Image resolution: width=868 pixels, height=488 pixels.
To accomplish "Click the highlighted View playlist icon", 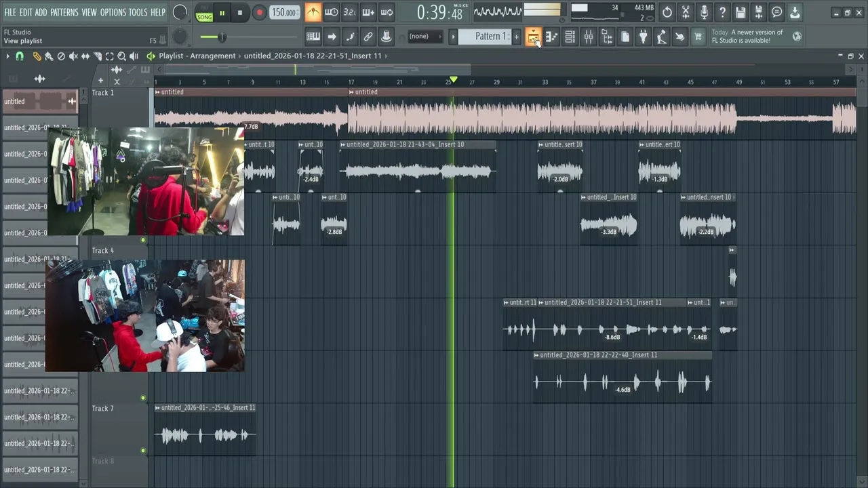I will point(533,37).
